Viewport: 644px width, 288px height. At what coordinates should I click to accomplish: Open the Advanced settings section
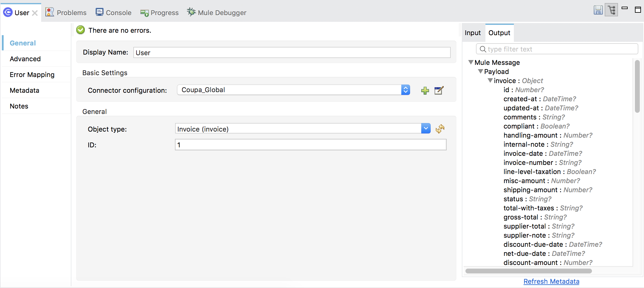click(25, 59)
